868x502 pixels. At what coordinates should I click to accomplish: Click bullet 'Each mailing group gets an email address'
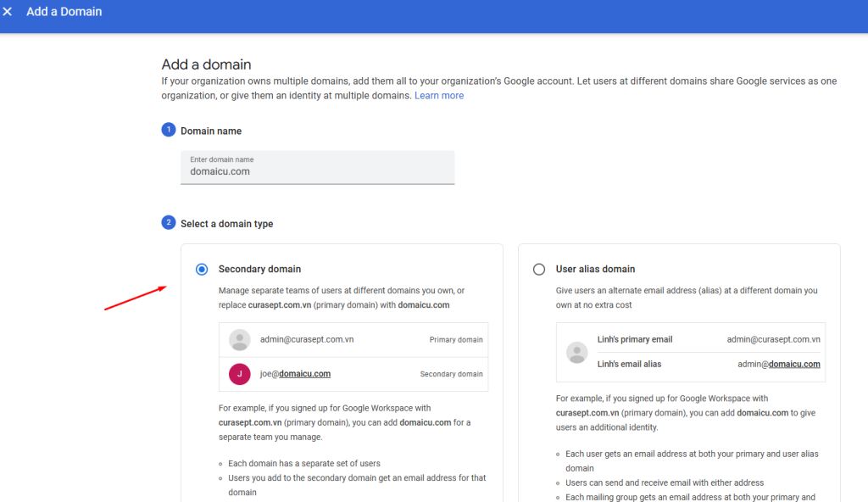coord(690,497)
